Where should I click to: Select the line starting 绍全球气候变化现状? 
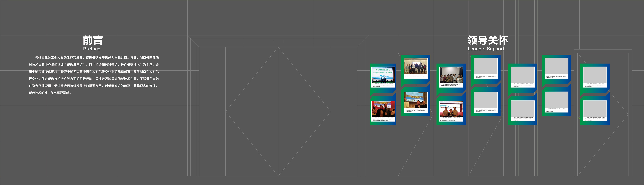point(94,72)
